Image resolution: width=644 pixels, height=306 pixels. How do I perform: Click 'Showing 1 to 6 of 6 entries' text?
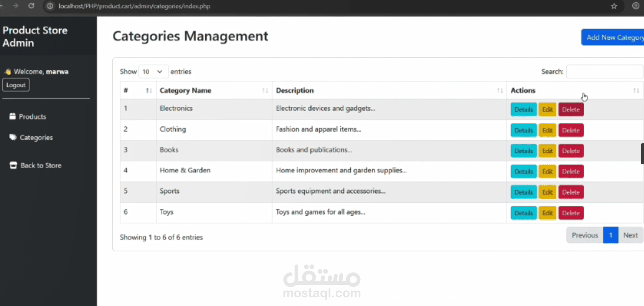pyautogui.click(x=161, y=237)
